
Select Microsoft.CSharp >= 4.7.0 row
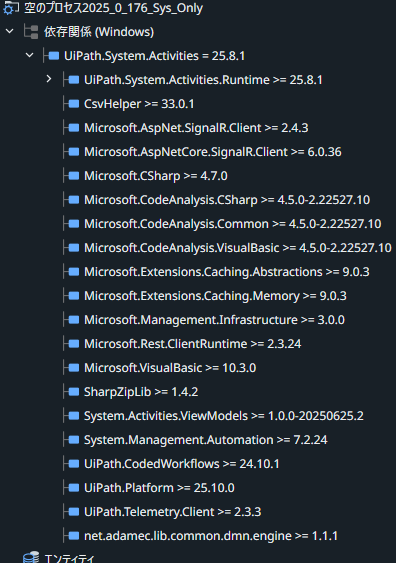155,176
